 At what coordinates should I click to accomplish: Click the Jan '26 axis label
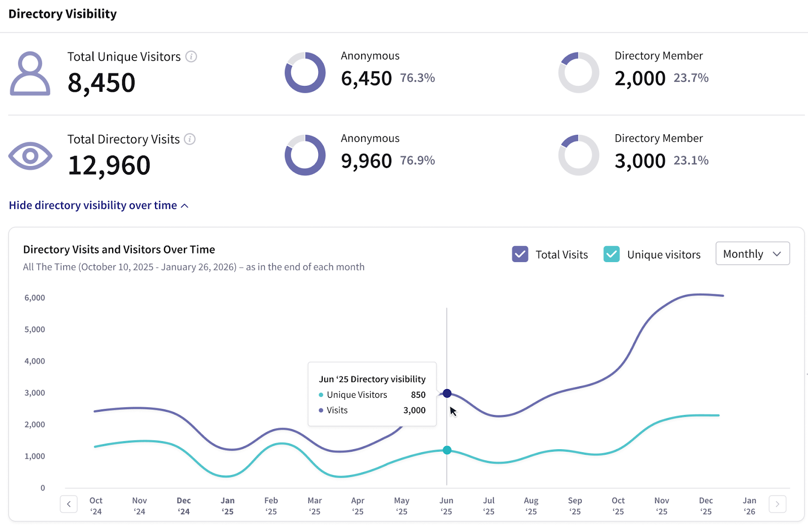(749, 506)
